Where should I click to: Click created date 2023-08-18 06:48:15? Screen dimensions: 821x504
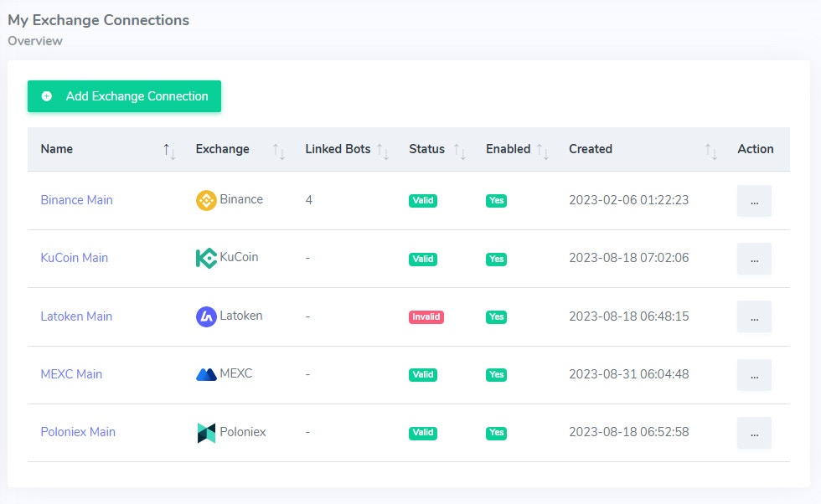[629, 316]
